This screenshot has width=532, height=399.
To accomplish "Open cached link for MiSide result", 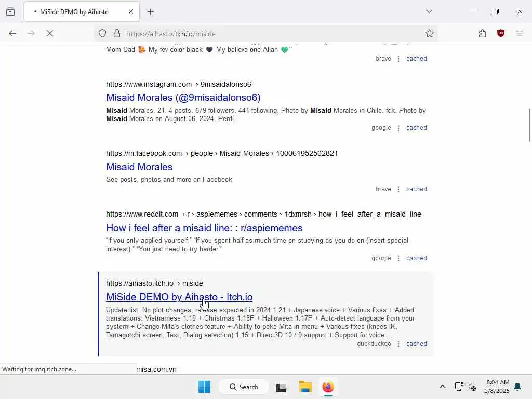I will pos(417,344).
